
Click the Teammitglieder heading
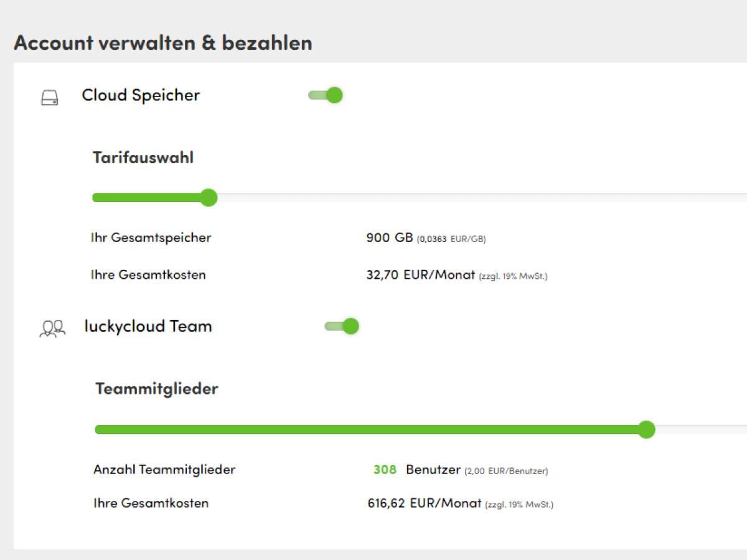coord(157,389)
